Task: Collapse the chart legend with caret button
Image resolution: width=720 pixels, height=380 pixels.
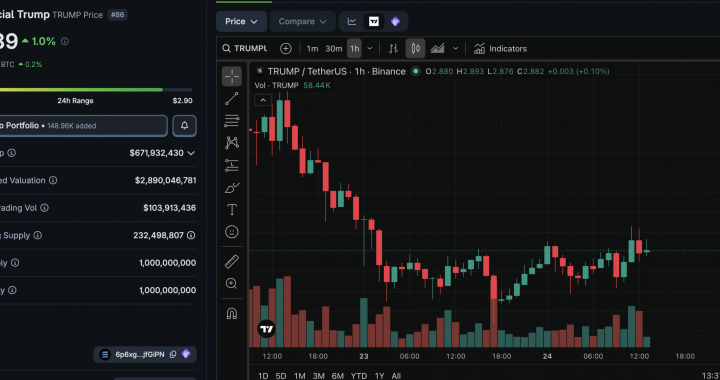Action: pos(263,100)
